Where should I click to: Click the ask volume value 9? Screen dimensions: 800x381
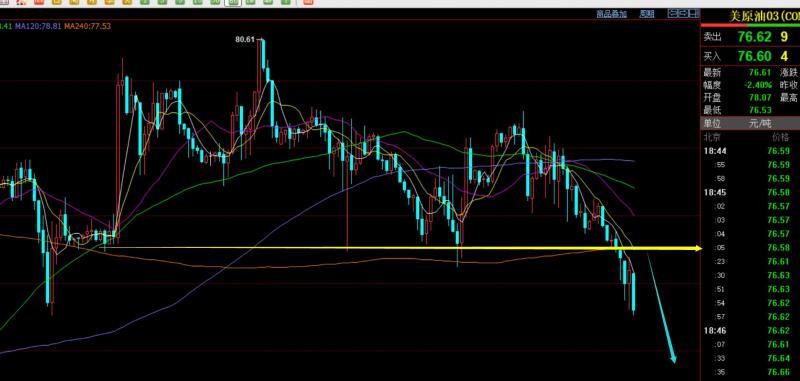pyautogui.click(x=784, y=37)
